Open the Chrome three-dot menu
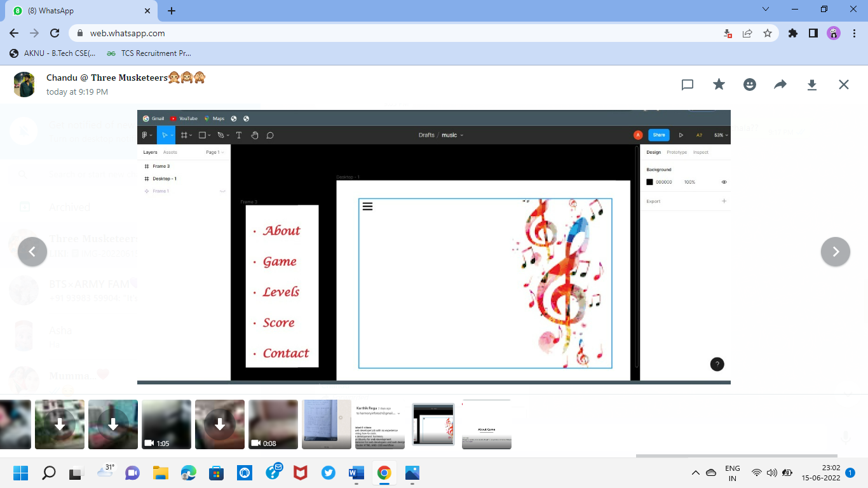Image resolution: width=868 pixels, height=488 pixels. (x=854, y=33)
